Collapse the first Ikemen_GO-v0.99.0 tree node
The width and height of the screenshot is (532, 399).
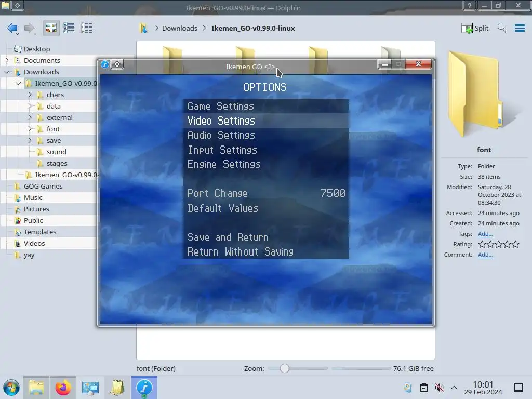18,83
